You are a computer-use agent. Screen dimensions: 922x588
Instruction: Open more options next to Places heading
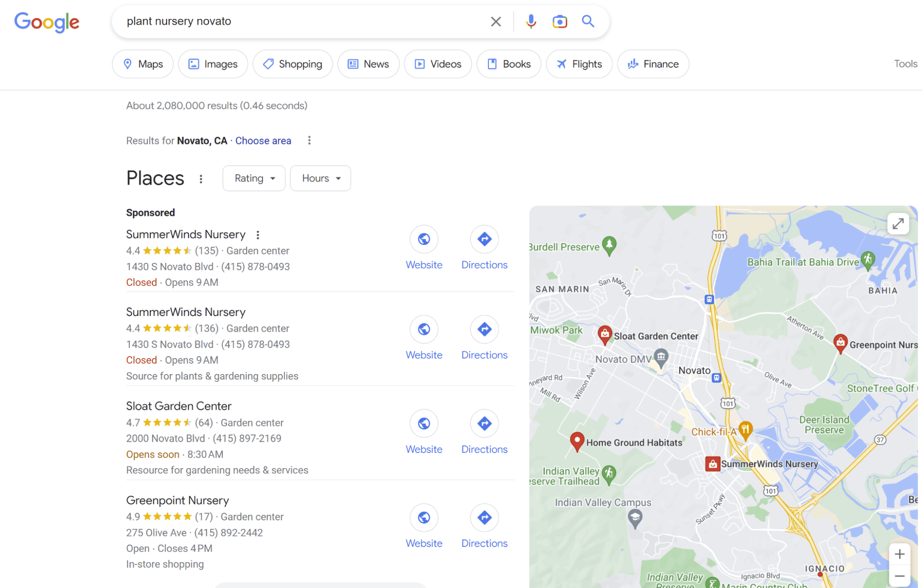[x=201, y=179]
